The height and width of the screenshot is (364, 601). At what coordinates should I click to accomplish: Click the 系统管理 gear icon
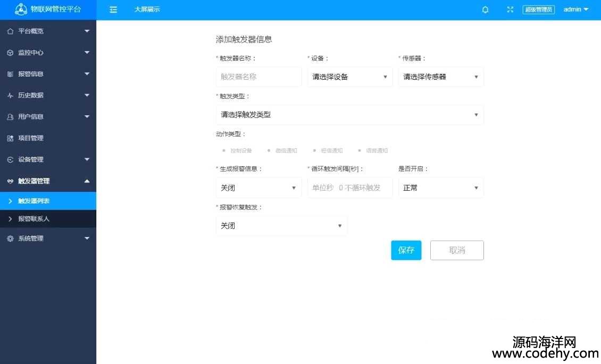coord(10,239)
